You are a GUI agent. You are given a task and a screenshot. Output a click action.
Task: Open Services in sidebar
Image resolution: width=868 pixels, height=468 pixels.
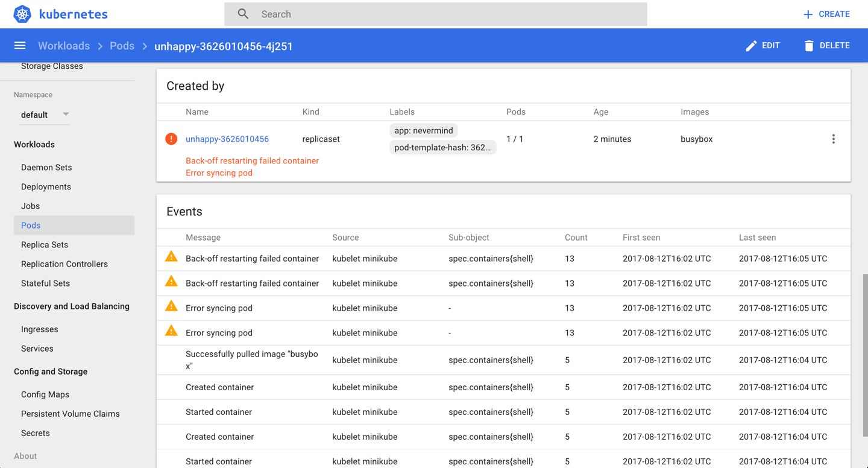(x=37, y=348)
